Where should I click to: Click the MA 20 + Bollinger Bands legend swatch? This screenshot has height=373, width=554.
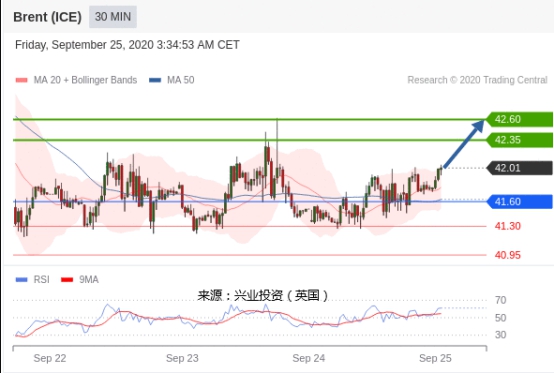tap(22, 80)
